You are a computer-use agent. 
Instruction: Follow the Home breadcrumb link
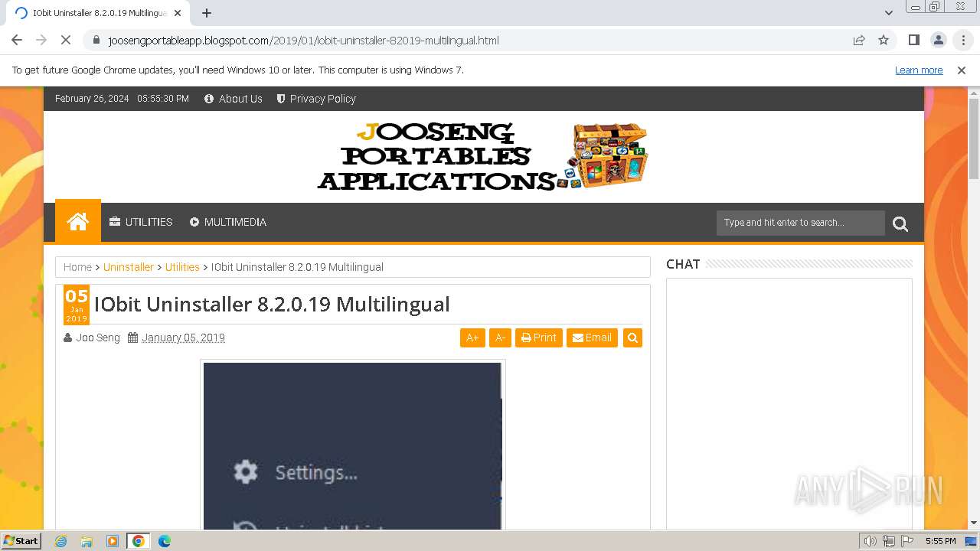click(77, 267)
